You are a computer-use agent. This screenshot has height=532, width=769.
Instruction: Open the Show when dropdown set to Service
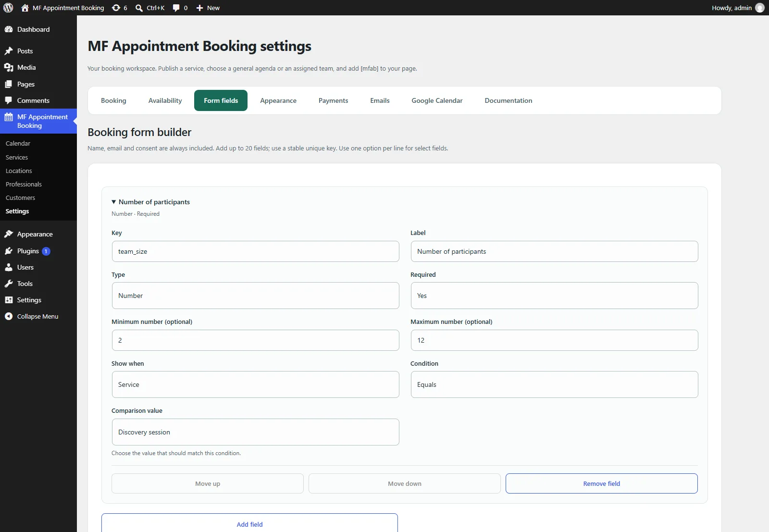255,384
